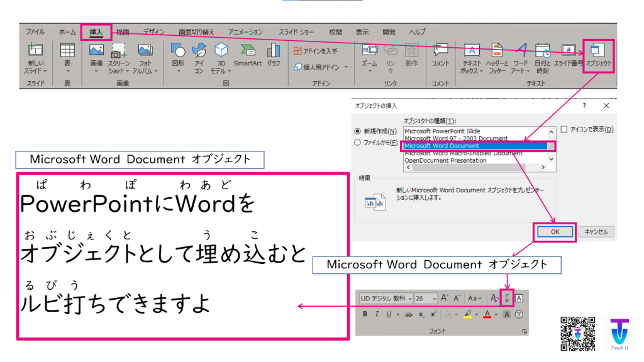Viewport: 644px width, 362px height.
Task: Switch to the スライド ショー tab
Action: pyautogui.click(x=296, y=31)
